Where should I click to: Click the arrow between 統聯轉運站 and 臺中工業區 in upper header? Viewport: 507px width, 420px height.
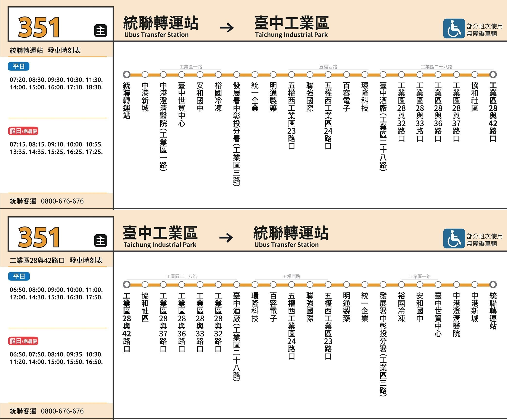click(x=227, y=27)
